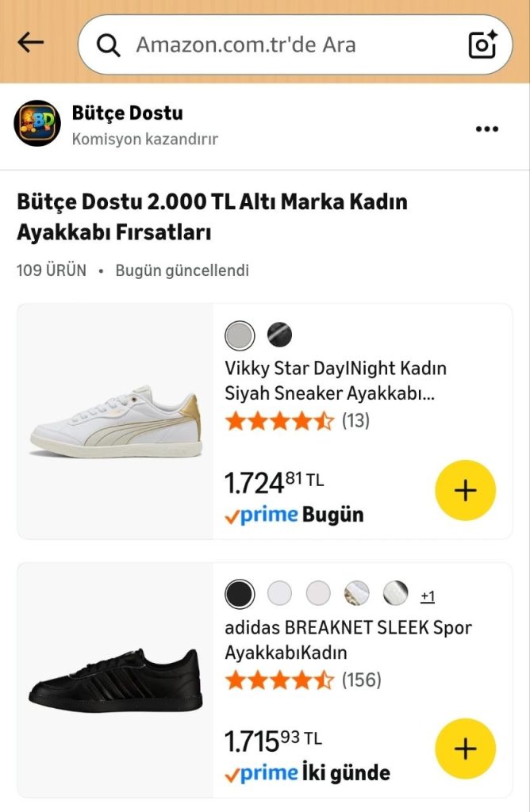Tap the search magnifier icon

[x=109, y=44]
